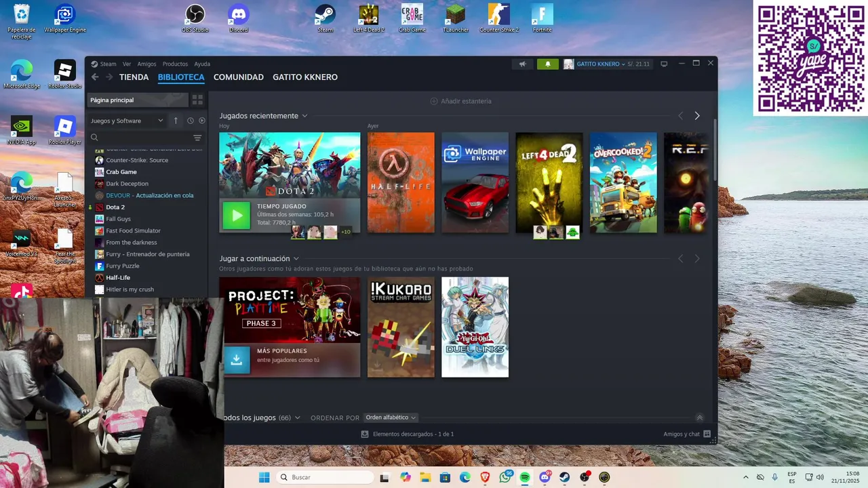Switch to the COMUNIDAD tab

click(239, 77)
